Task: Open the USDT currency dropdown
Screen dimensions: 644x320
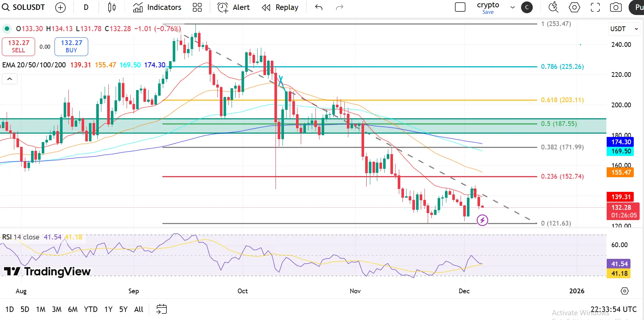Action: point(624,29)
